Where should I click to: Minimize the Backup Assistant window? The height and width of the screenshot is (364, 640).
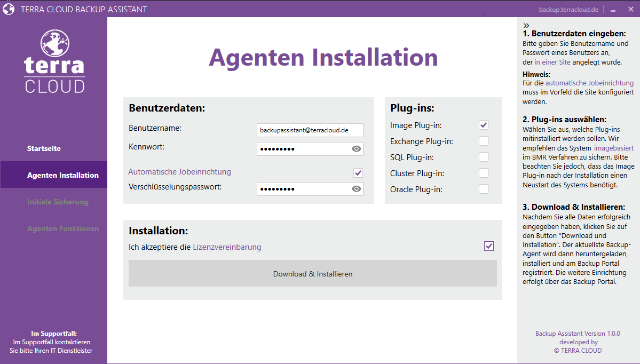point(613,10)
